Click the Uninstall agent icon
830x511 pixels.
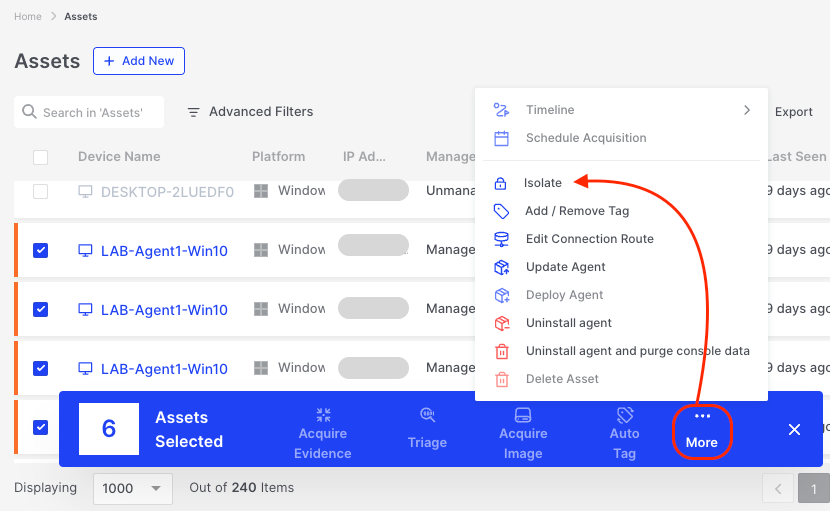[502, 323]
